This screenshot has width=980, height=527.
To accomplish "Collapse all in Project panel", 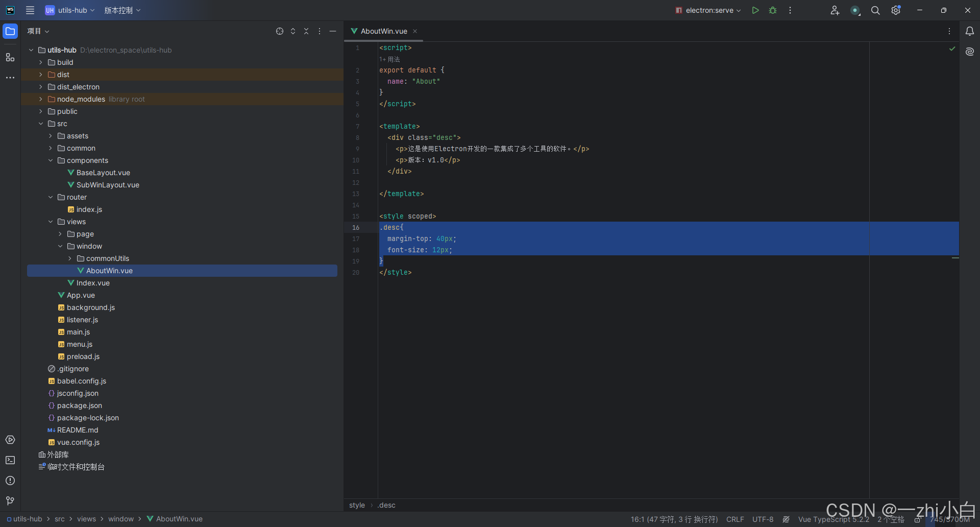I will (x=306, y=31).
